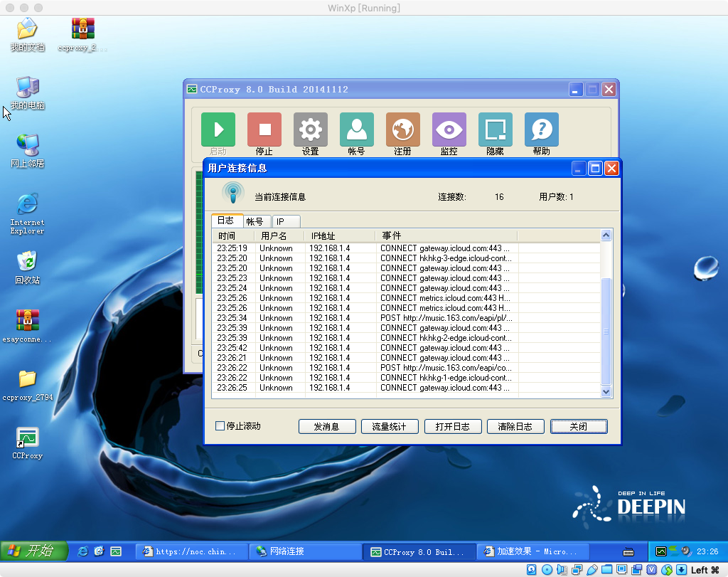Open the CCProxy desktop shortcut
This screenshot has width=728, height=577.
tap(27, 438)
